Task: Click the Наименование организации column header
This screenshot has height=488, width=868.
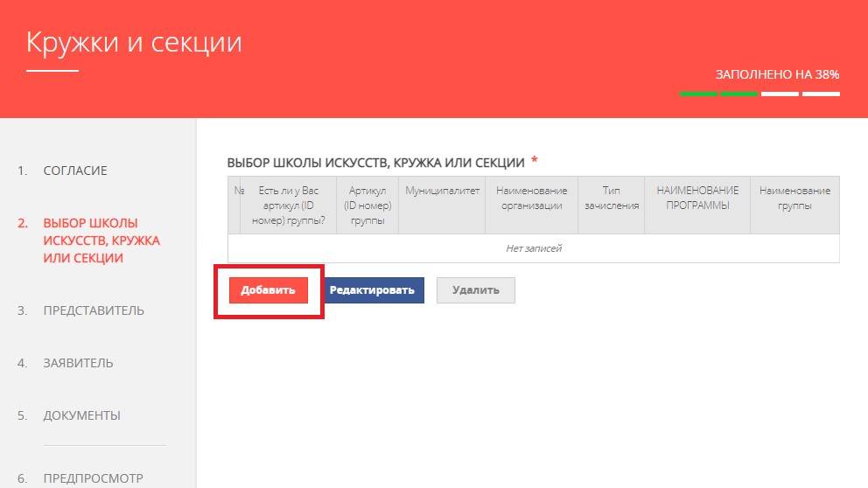Action: [531, 199]
